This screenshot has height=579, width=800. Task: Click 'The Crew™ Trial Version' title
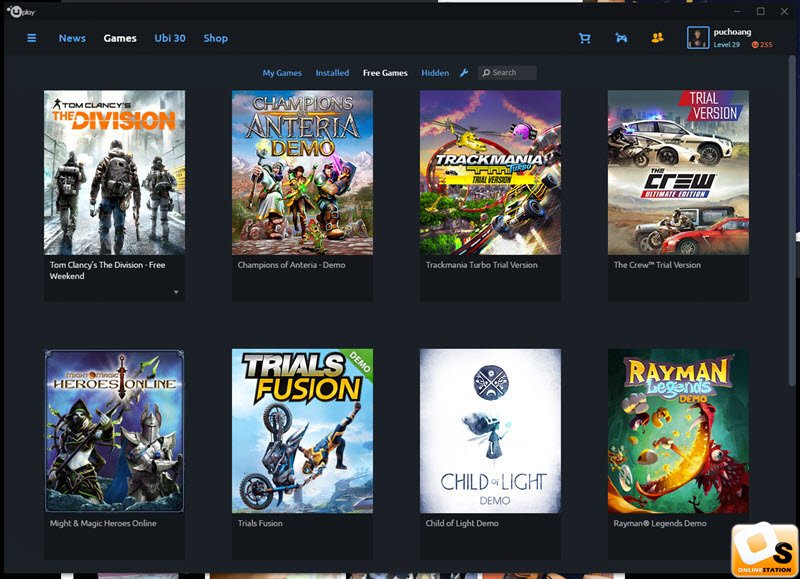657,265
